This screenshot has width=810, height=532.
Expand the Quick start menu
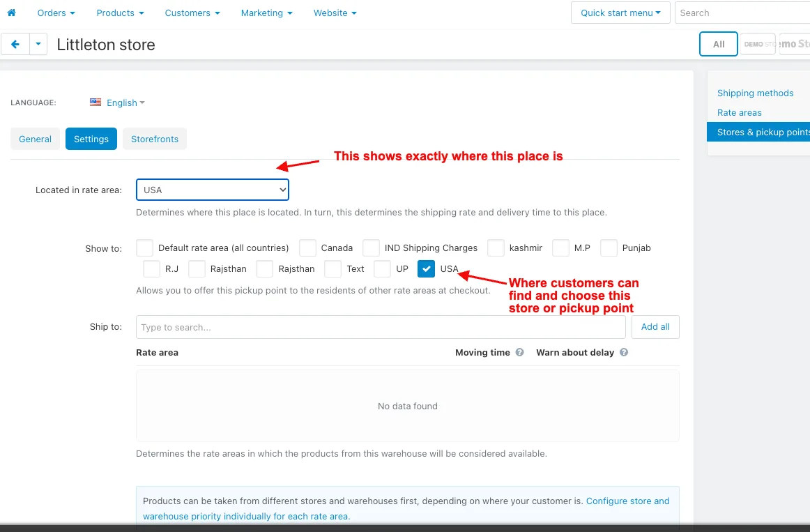point(620,13)
